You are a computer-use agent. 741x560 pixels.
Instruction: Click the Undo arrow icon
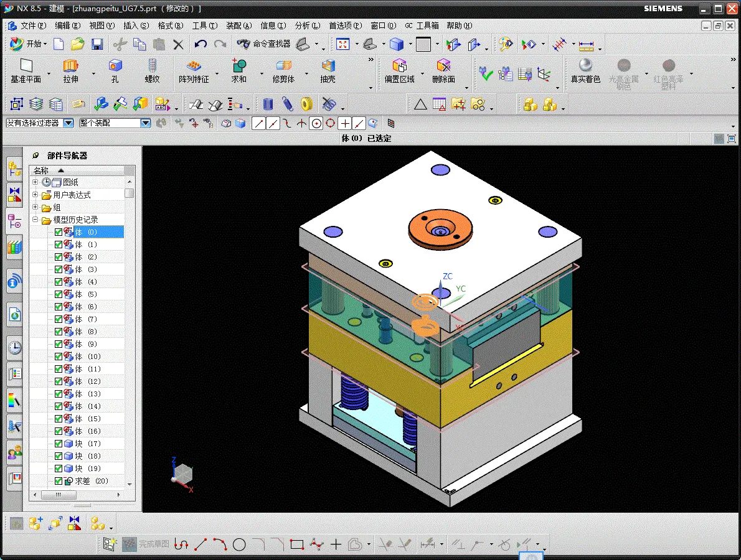[x=201, y=44]
